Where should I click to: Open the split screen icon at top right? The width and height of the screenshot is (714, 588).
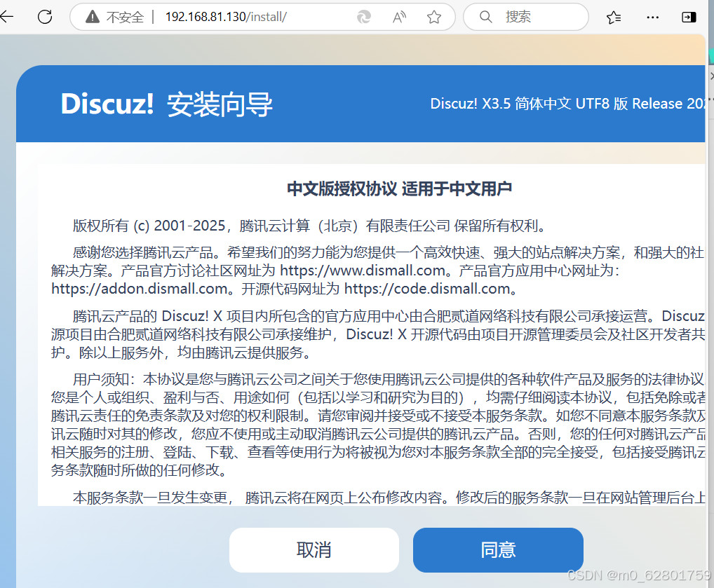click(688, 17)
